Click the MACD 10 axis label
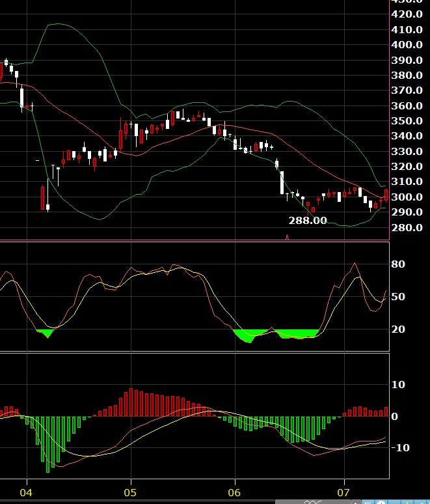 [398, 385]
